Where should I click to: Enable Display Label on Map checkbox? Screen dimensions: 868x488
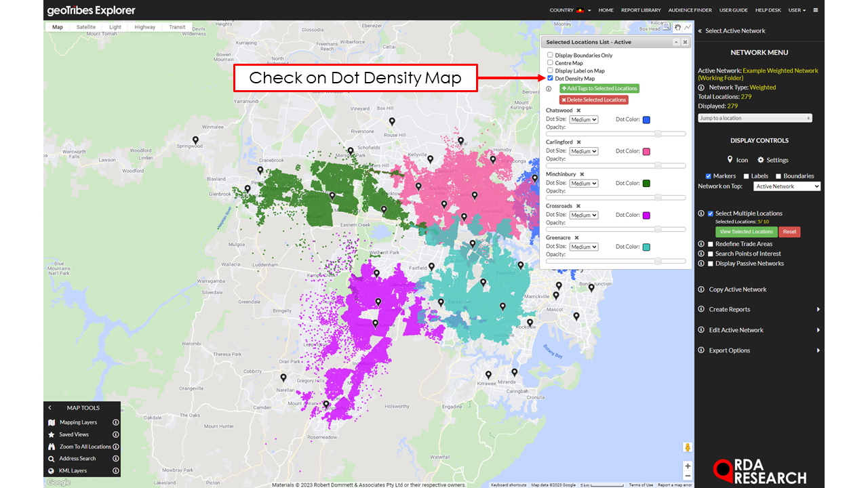point(551,70)
